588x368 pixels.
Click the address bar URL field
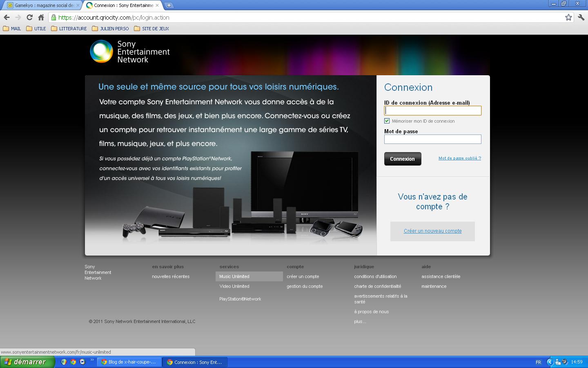click(x=310, y=17)
